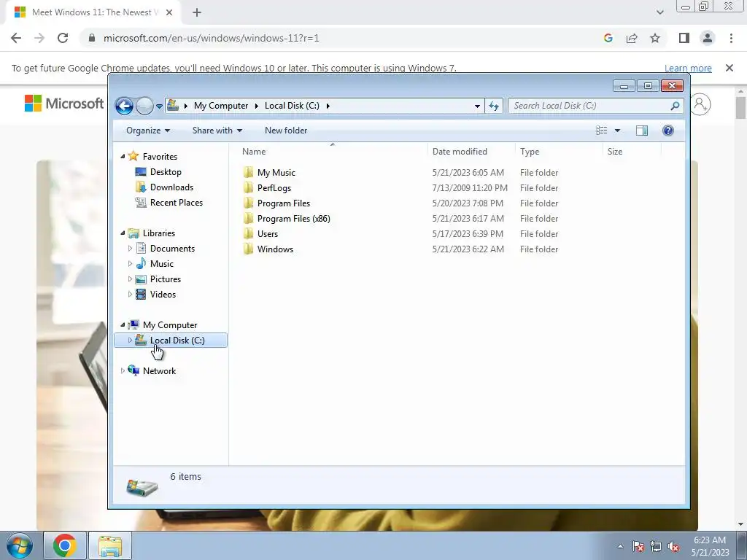747x560 pixels.
Task: Expand Local Disk (C:) in navigation tree
Action: click(130, 340)
